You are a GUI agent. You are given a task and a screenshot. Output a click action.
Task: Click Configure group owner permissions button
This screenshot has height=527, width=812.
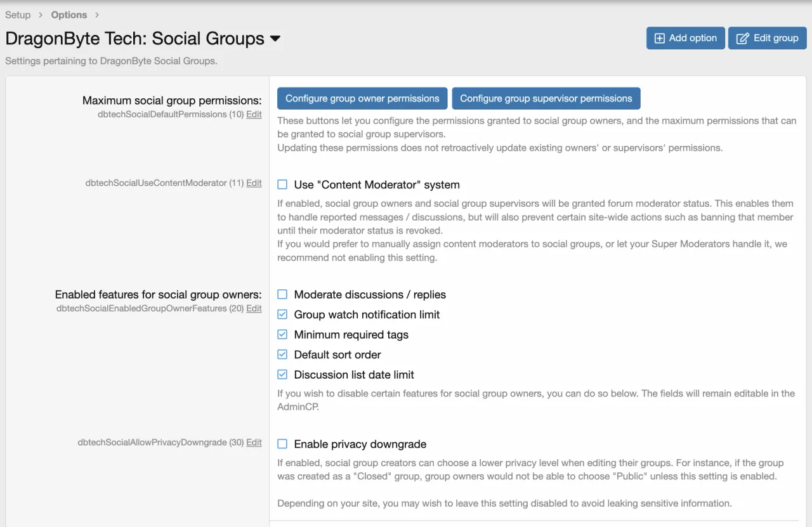click(x=362, y=98)
